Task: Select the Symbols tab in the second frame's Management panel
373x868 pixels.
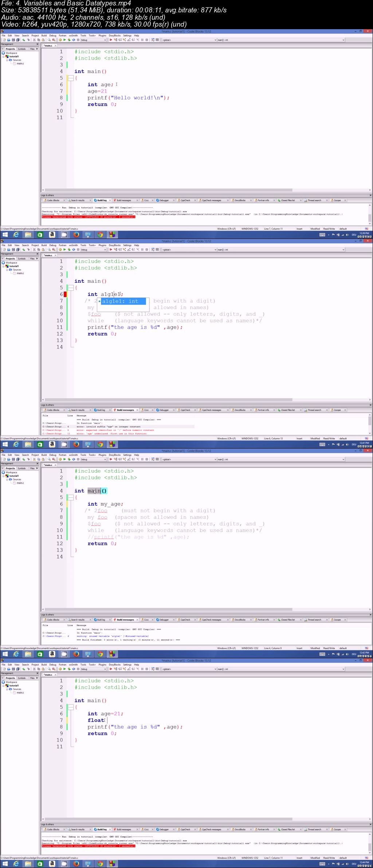Action: [x=22, y=259]
